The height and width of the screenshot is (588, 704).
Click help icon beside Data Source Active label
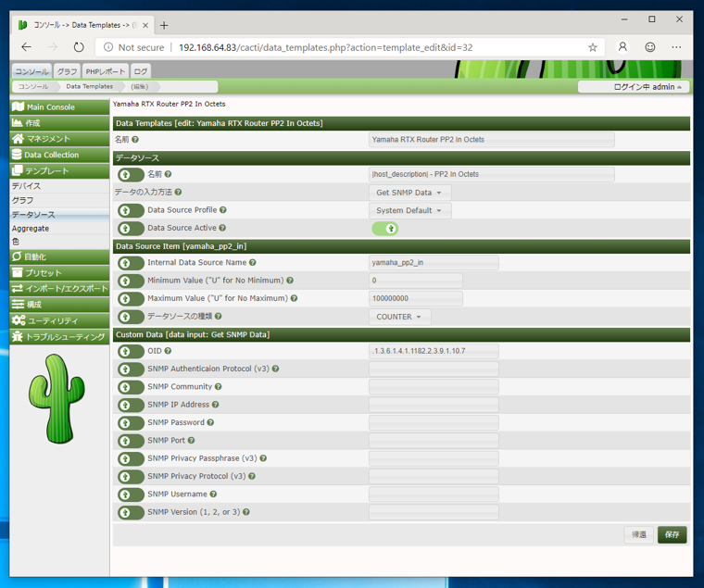pyautogui.click(x=222, y=228)
